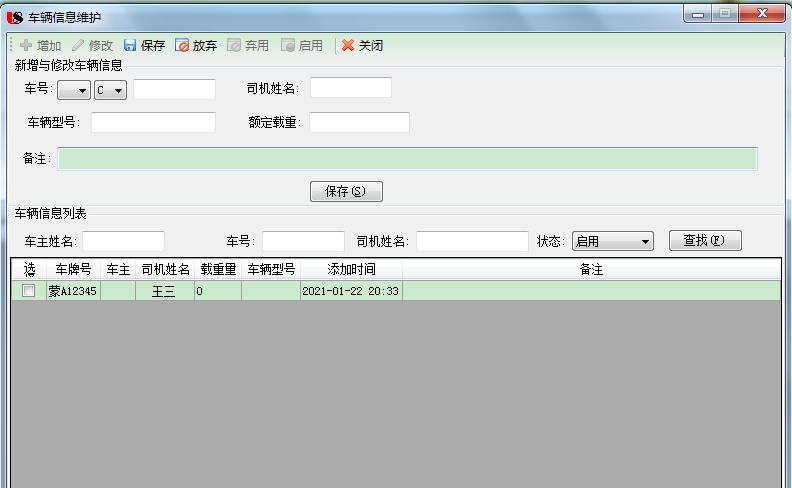Click the 修改 (edit) pencil icon
792x488 pixels.
click(x=78, y=45)
